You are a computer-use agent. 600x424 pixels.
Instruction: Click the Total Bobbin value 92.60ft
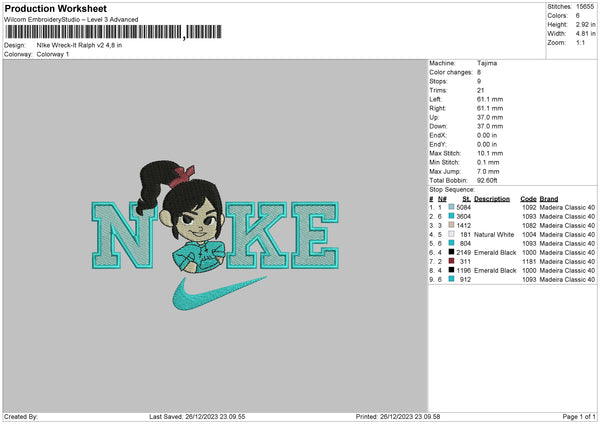tap(487, 180)
